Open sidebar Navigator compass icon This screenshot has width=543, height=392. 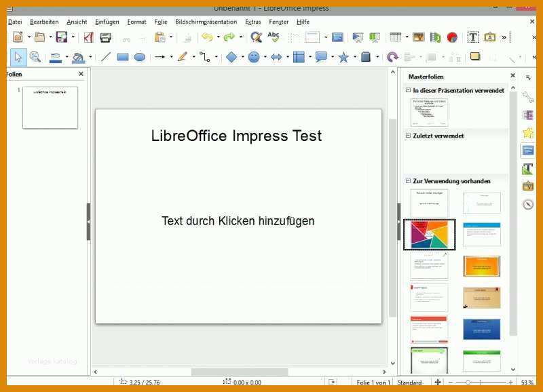tap(528, 204)
